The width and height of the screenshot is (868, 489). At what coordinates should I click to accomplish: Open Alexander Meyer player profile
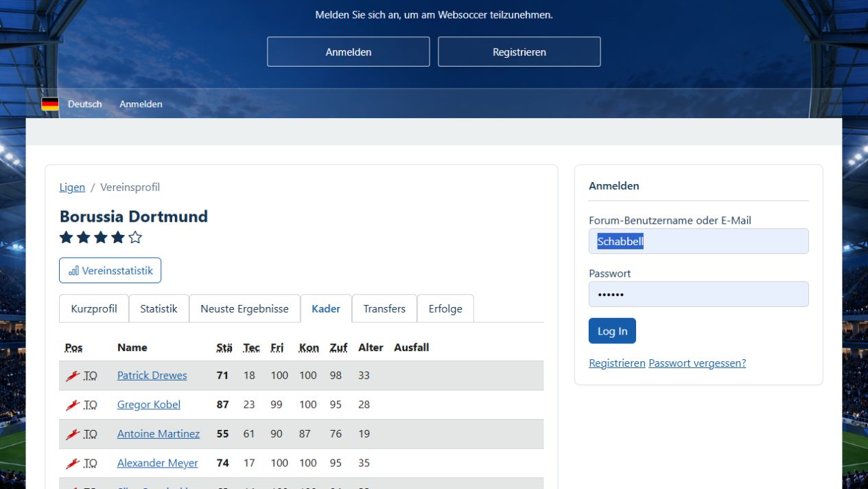pos(157,464)
